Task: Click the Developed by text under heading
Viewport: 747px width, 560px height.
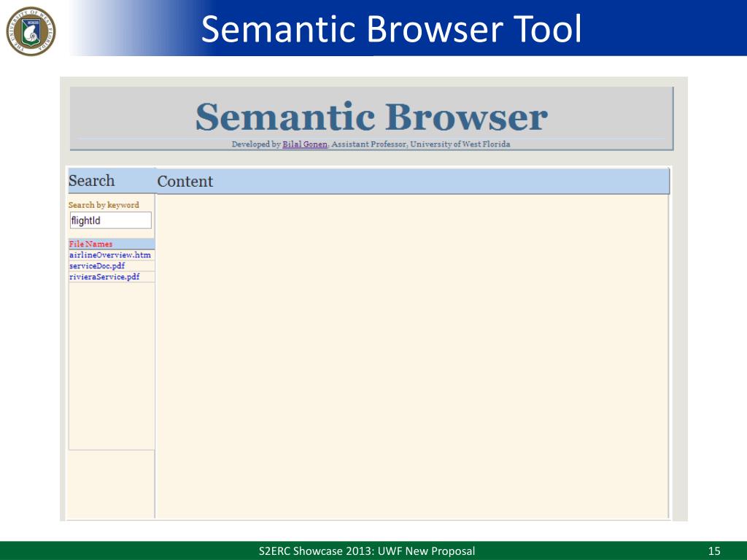Action: tap(256, 144)
